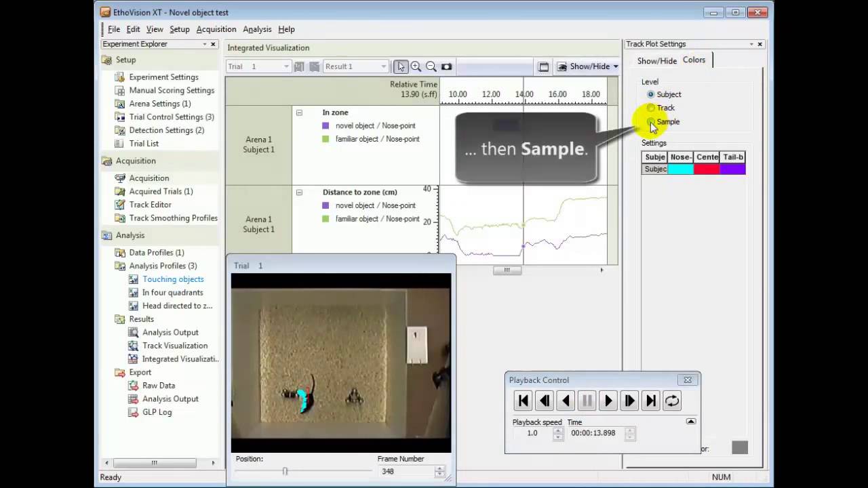Open the GLP Log item
The height and width of the screenshot is (488, 868).
click(157, 412)
